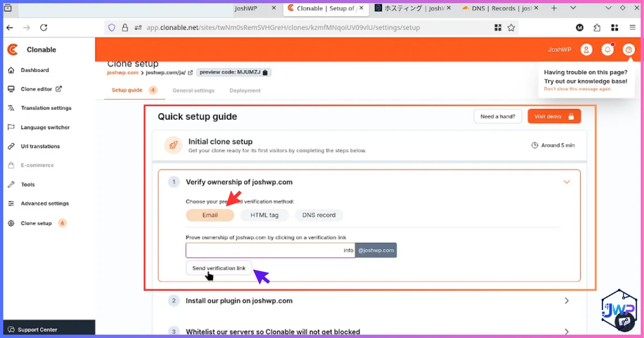Switch to General settings tab
This screenshot has height=338, width=644.
pos(193,91)
